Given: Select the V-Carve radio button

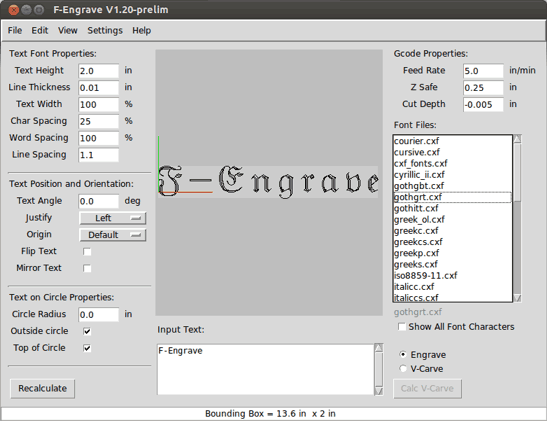Looking at the screenshot, I should click(403, 369).
